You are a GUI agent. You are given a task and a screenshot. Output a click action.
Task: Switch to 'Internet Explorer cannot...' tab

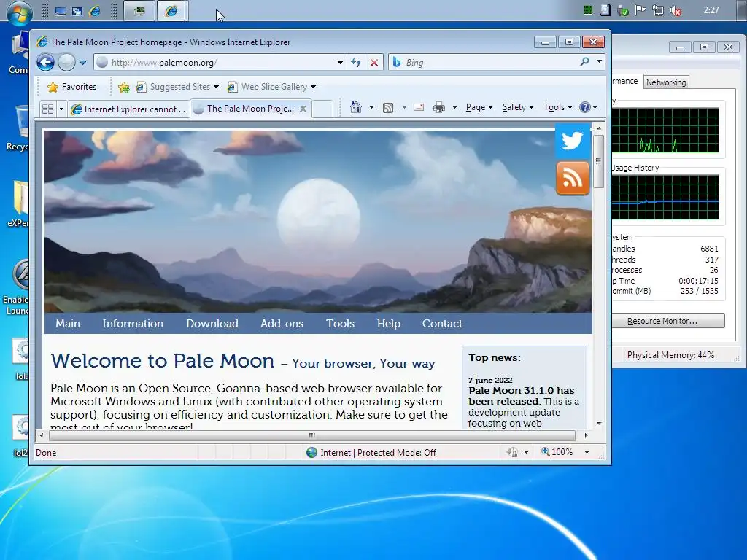point(128,109)
